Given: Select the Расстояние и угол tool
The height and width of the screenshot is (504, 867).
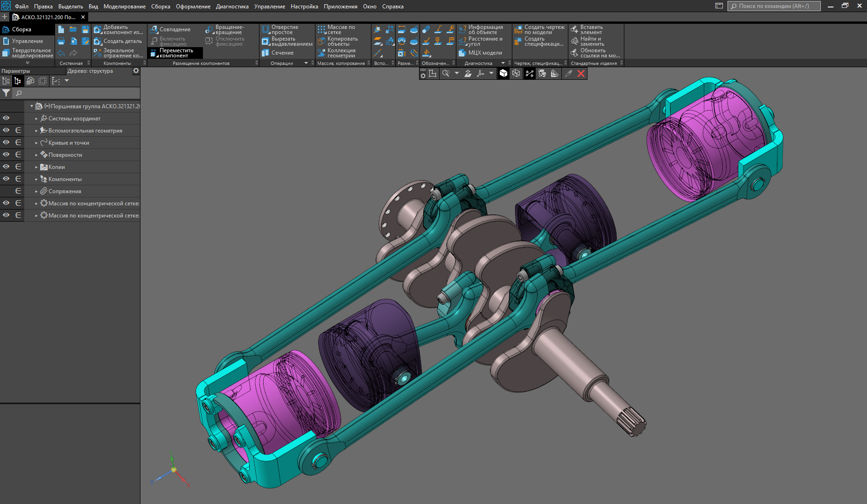Looking at the screenshot, I should [481, 41].
